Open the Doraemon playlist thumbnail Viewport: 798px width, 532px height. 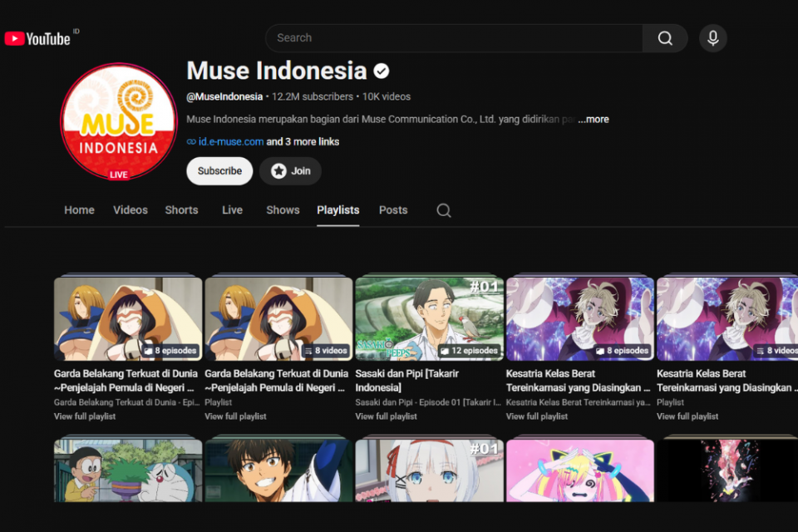128,471
